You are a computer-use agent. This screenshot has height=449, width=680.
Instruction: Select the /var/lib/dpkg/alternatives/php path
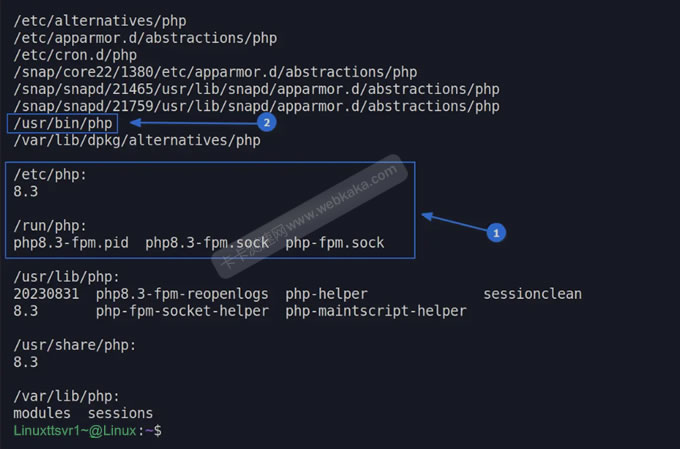click(137, 141)
